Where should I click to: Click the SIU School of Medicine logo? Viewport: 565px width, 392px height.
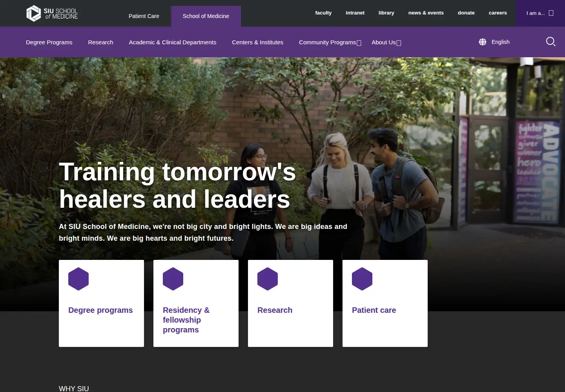click(x=52, y=13)
